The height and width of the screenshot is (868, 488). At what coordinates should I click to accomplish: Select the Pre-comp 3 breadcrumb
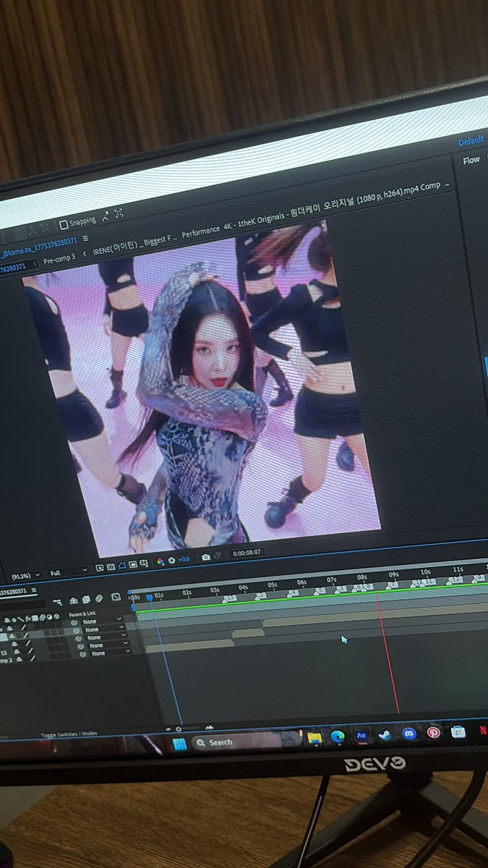coord(59,259)
